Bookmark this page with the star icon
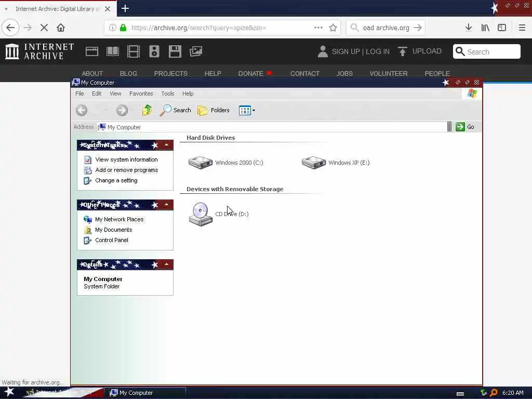This screenshot has height=399, width=532. [x=333, y=28]
